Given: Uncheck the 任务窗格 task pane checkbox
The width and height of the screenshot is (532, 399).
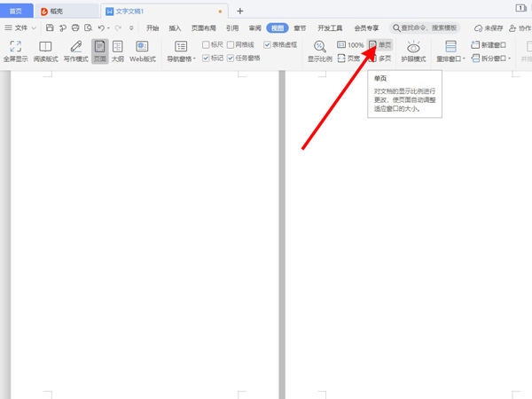Looking at the screenshot, I should click(x=231, y=58).
